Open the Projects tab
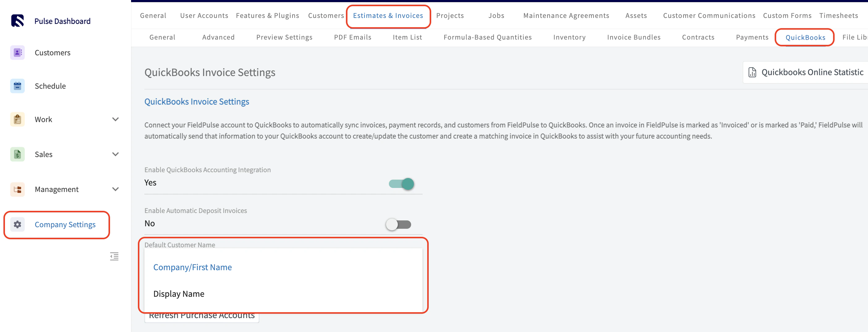868x332 pixels. click(x=450, y=15)
